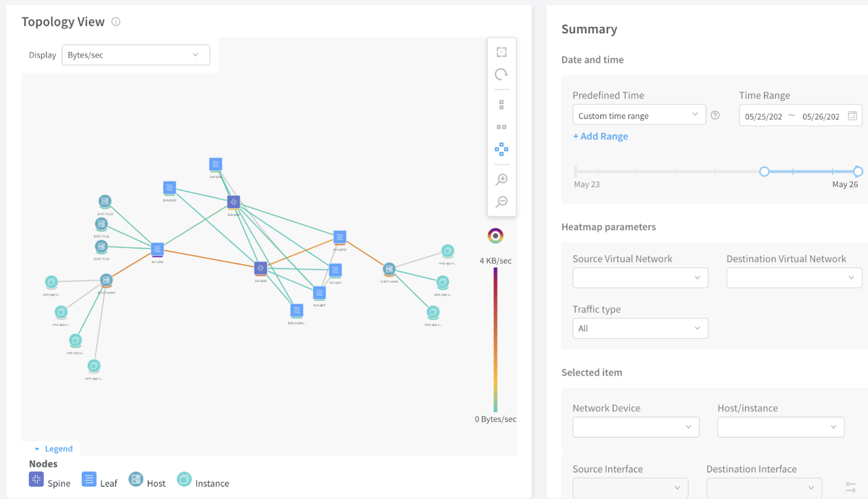Screen dimensions: 868x499
Task: Click the circular refresh icon in topology toolbar
Action: point(501,75)
